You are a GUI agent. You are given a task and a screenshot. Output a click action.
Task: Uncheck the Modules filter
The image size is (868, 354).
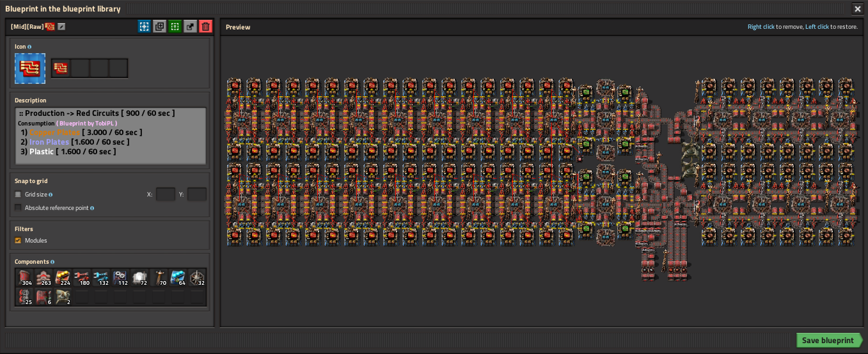click(x=18, y=241)
